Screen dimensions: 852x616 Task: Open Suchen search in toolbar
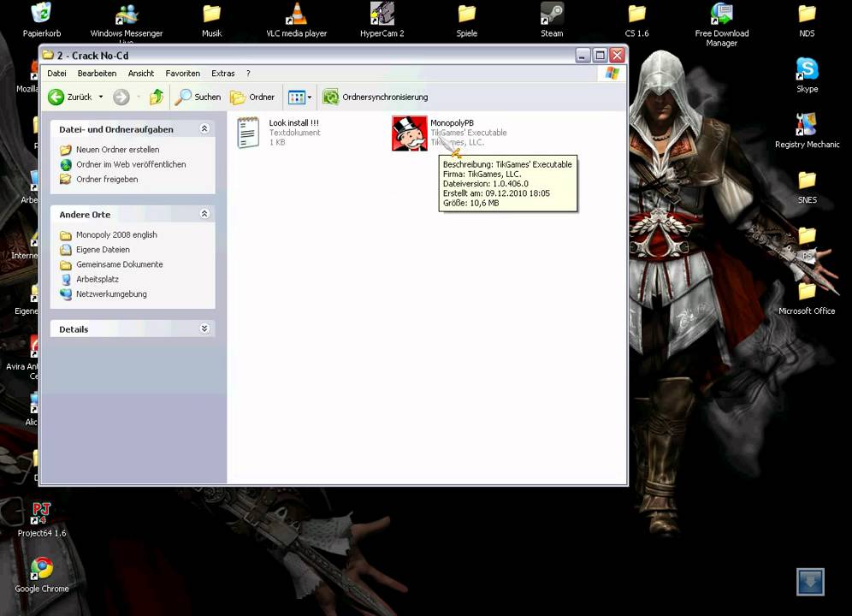click(198, 98)
